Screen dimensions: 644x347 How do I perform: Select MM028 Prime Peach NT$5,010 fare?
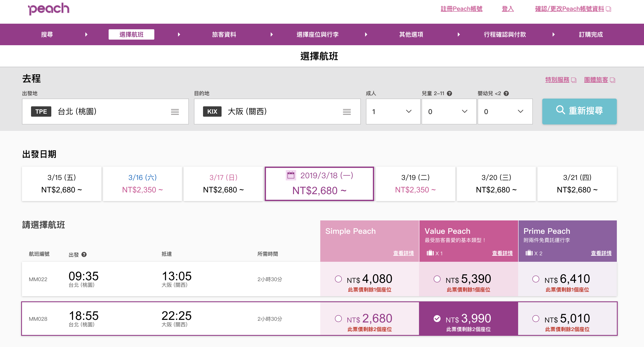pos(536,319)
